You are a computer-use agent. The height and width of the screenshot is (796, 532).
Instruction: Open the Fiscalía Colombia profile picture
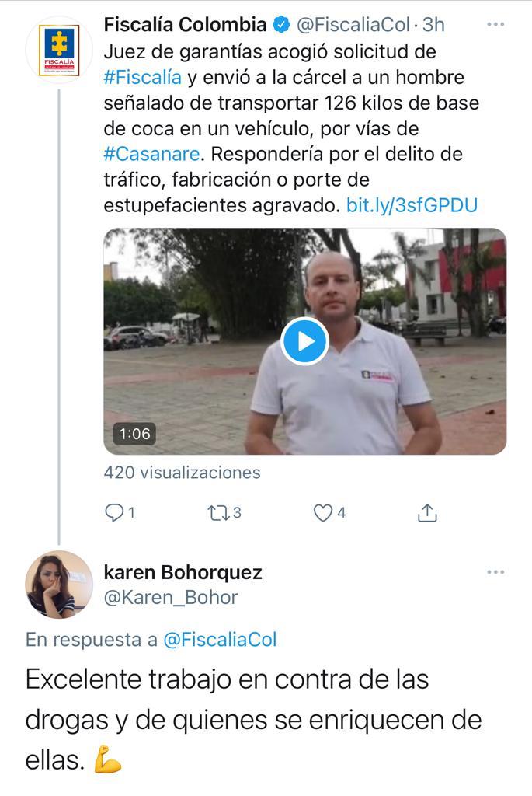click(x=59, y=50)
